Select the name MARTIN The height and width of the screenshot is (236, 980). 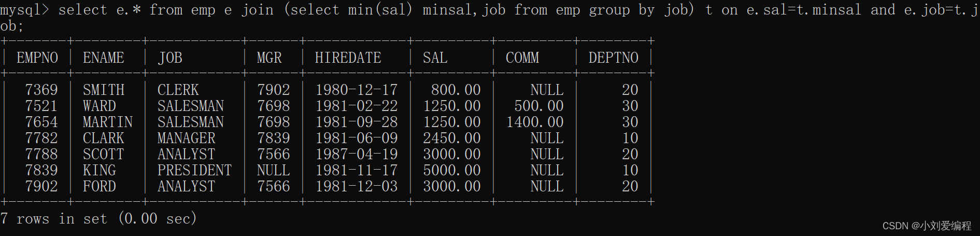108,122
